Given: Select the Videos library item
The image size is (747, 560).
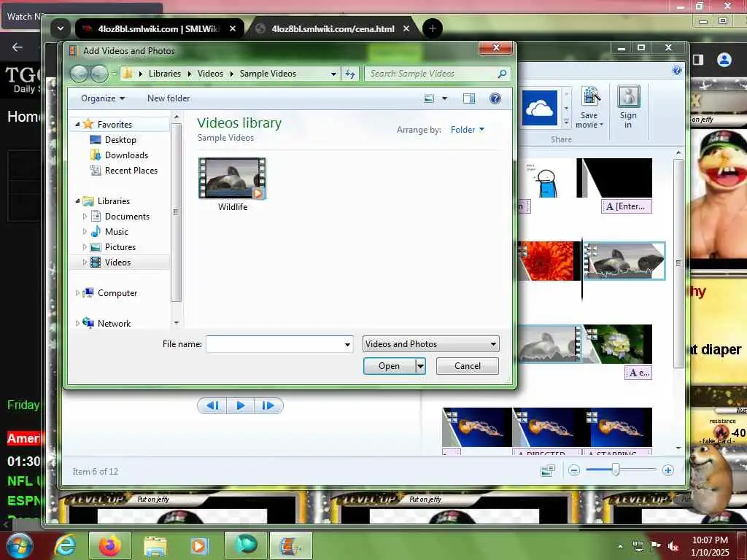Looking at the screenshot, I should (117, 262).
